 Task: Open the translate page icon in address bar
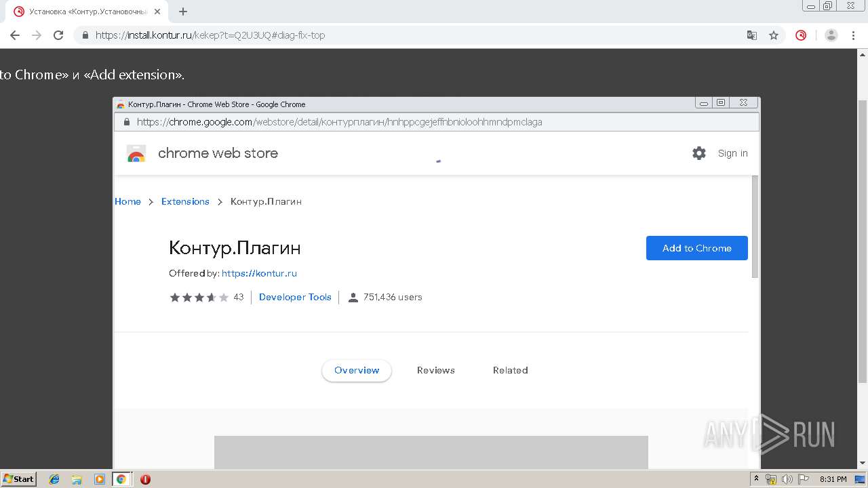[x=751, y=35]
